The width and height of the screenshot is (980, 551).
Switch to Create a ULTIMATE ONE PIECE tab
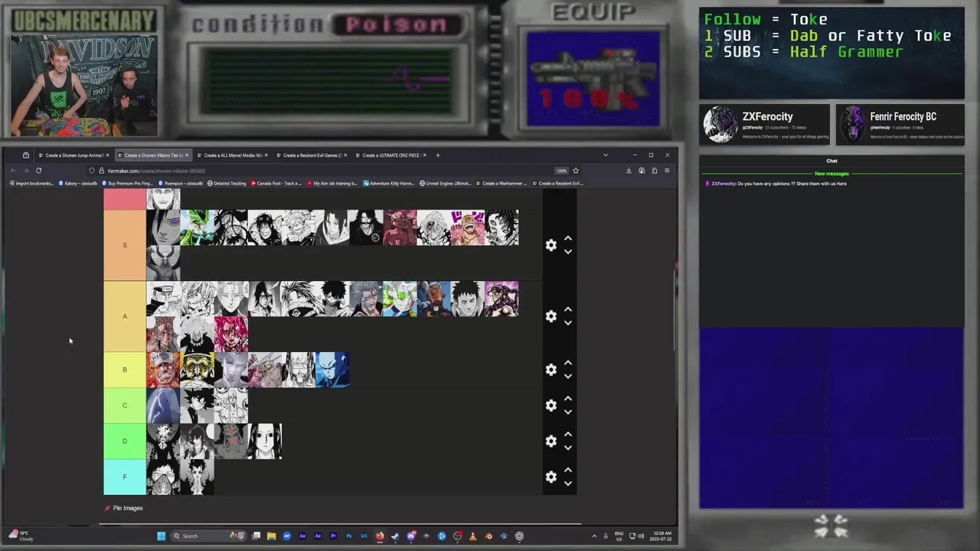click(391, 155)
